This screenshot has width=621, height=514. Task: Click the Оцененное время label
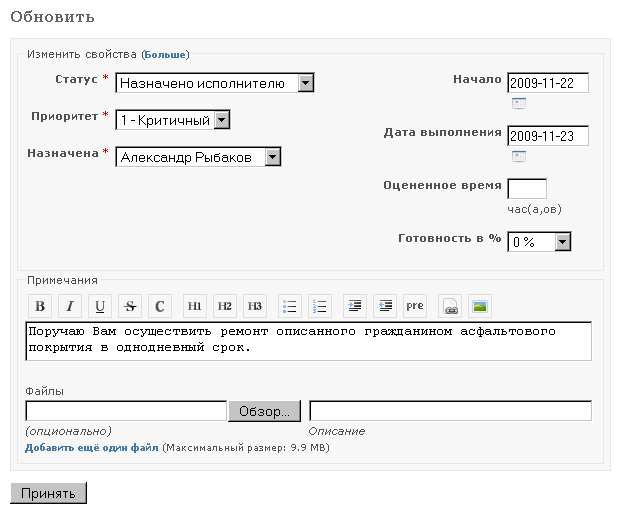click(x=442, y=185)
